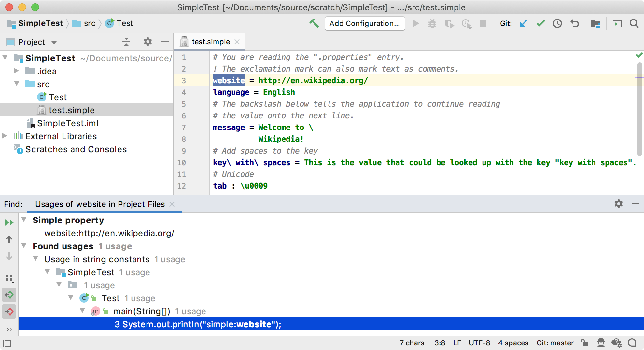The height and width of the screenshot is (350, 644).
Task: Click the Profiler run icon
Action: tap(466, 23)
